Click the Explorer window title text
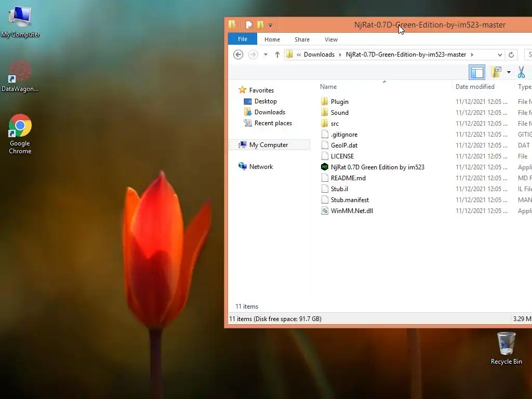 (x=430, y=25)
